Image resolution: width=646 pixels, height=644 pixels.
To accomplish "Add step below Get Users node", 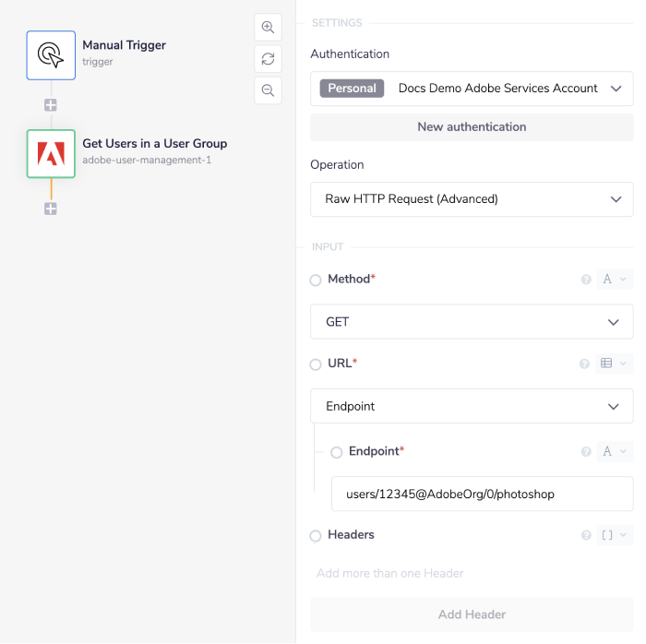I will (51, 209).
